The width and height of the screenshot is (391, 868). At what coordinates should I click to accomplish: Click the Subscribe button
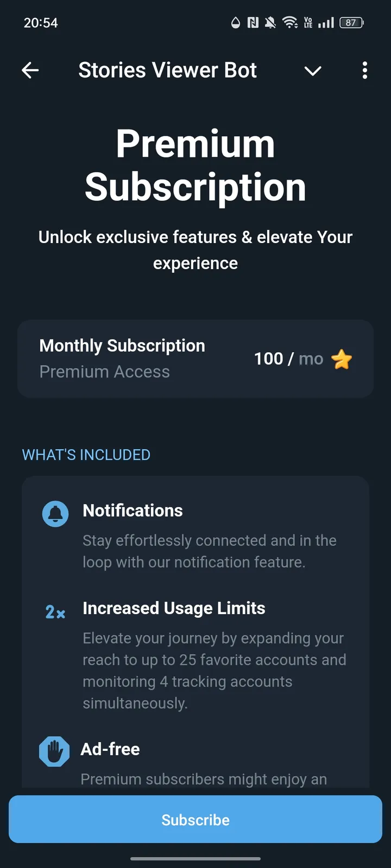tap(195, 819)
